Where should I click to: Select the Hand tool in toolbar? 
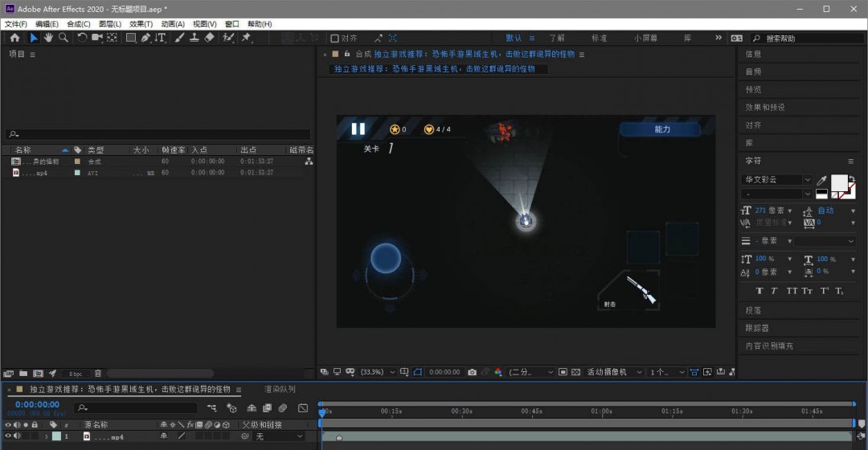click(x=48, y=38)
